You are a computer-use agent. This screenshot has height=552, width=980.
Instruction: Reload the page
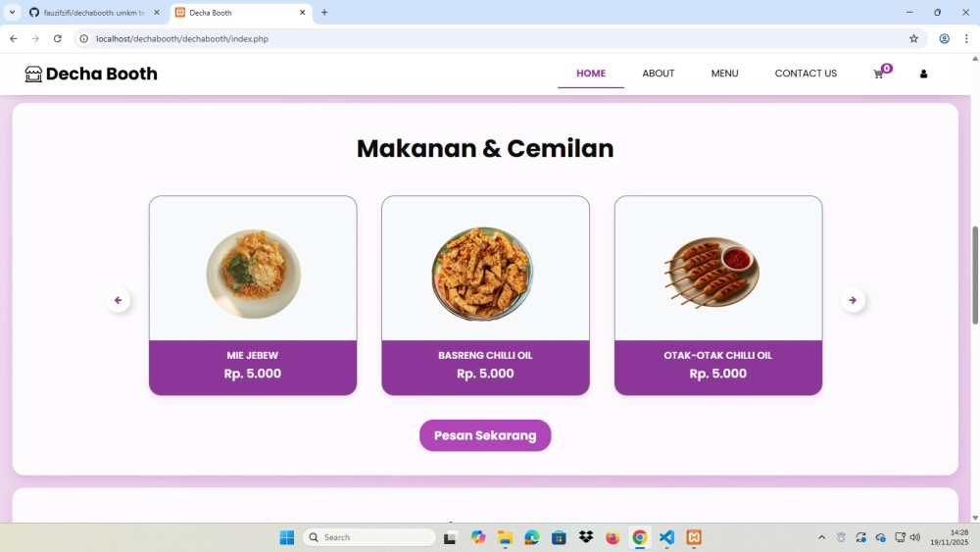pyautogui.click(x=58, y=39)
